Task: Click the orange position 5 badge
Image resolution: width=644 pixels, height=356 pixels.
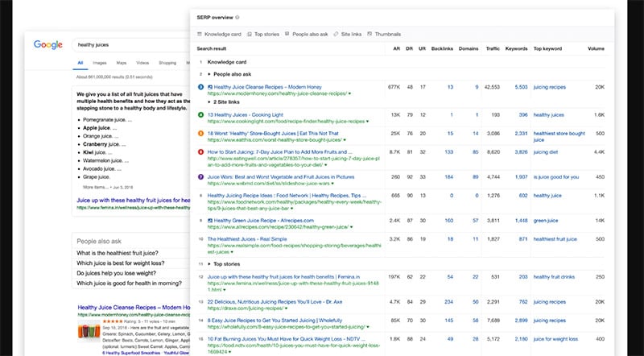Action: (x=200, y=133)
